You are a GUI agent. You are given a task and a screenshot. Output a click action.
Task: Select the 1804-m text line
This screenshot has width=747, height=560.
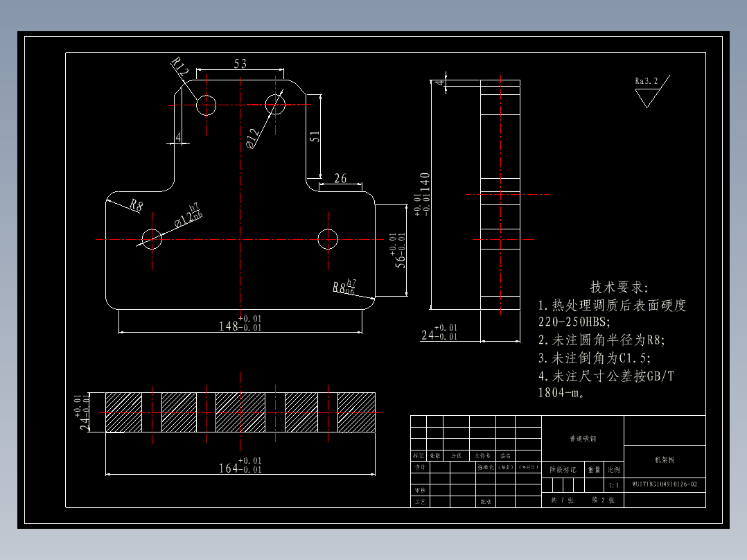coord(561,393)
